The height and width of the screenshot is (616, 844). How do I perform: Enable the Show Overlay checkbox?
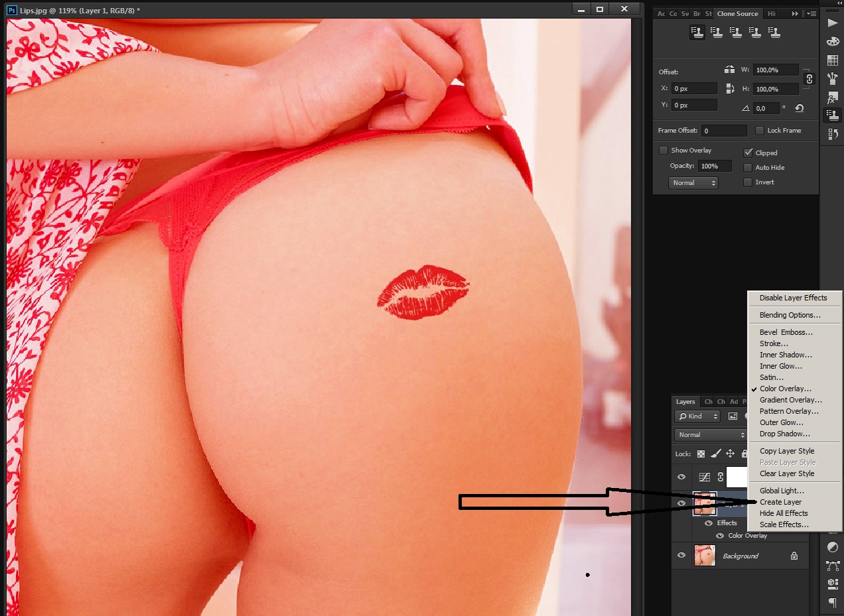pos(663,151)
